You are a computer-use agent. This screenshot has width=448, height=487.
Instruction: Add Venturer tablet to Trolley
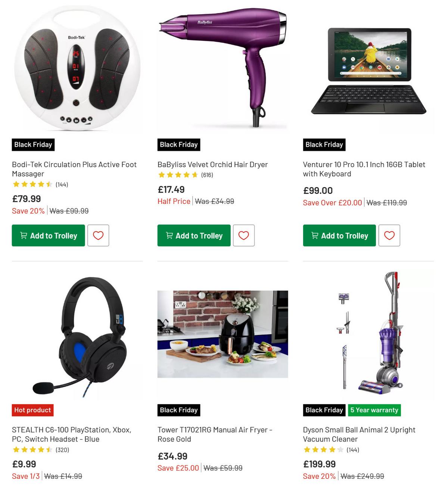click(x=339, y=235)
